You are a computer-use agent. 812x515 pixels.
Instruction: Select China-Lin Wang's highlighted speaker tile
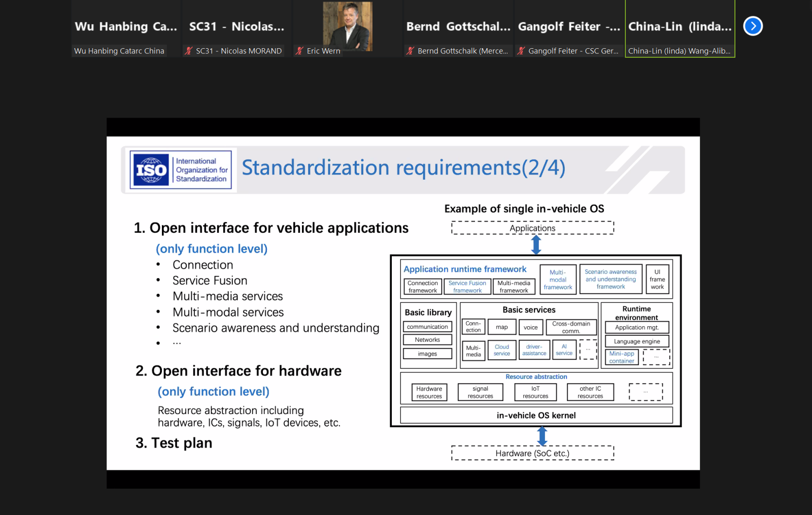pos(680,28)
